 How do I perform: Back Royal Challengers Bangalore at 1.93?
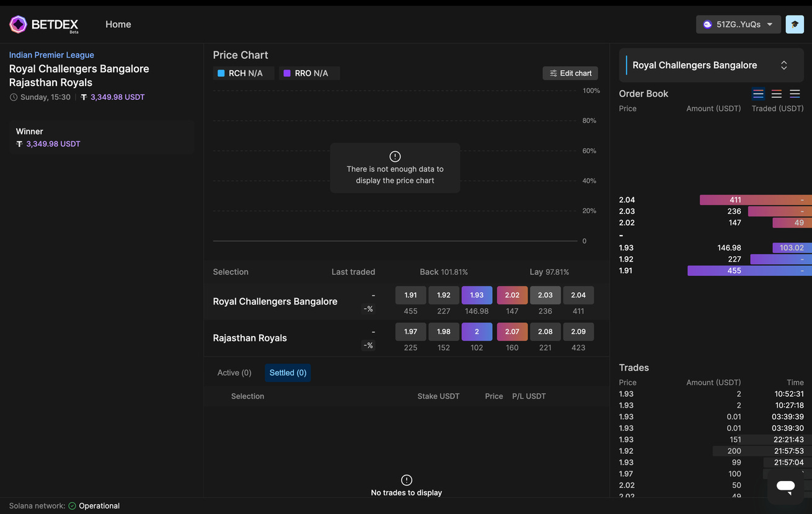(x=477, y=295)
